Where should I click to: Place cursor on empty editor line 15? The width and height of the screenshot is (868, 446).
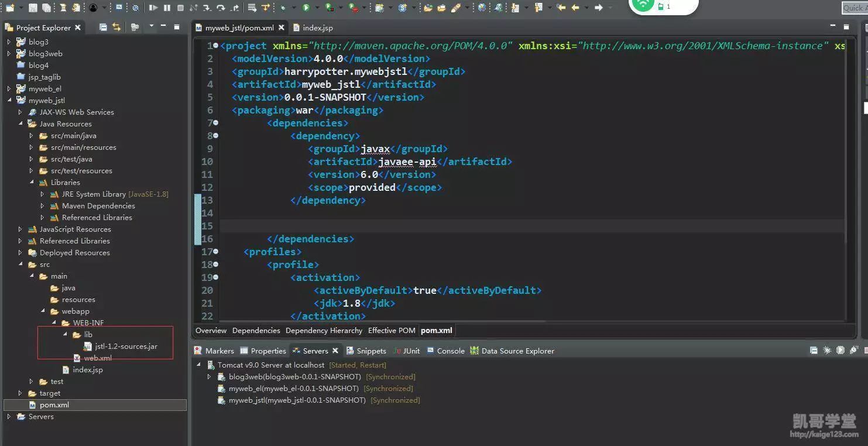pyautogui.click(x=532, y=226)
